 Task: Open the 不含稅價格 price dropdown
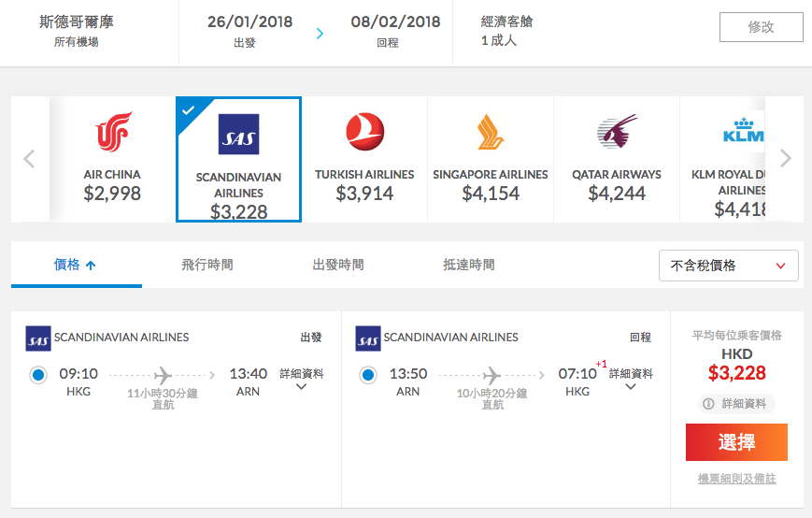click(728, 266)
